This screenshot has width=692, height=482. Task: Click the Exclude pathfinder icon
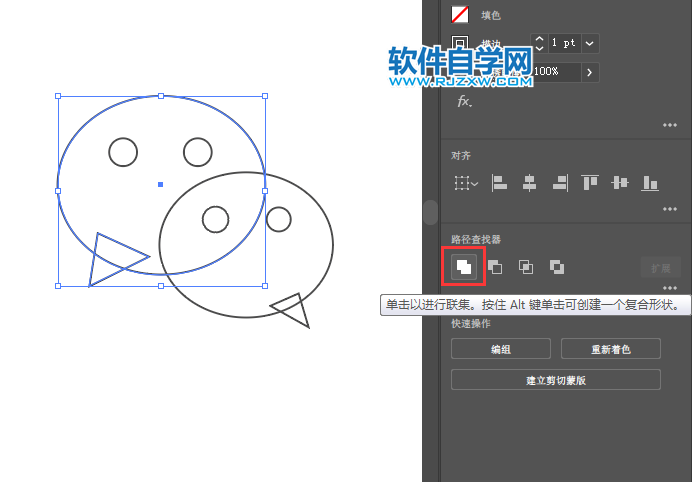click(x=557, y=267)
